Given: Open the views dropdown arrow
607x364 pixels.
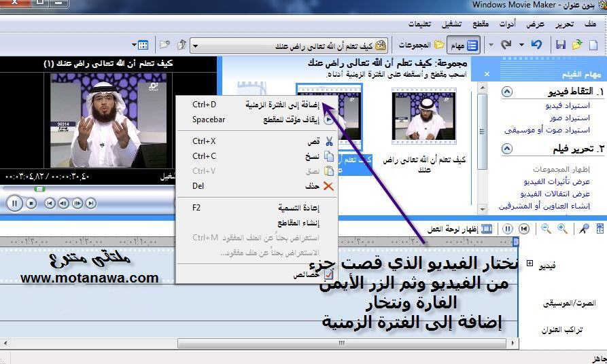Looking at the screenshot, I should coord(134,45).
